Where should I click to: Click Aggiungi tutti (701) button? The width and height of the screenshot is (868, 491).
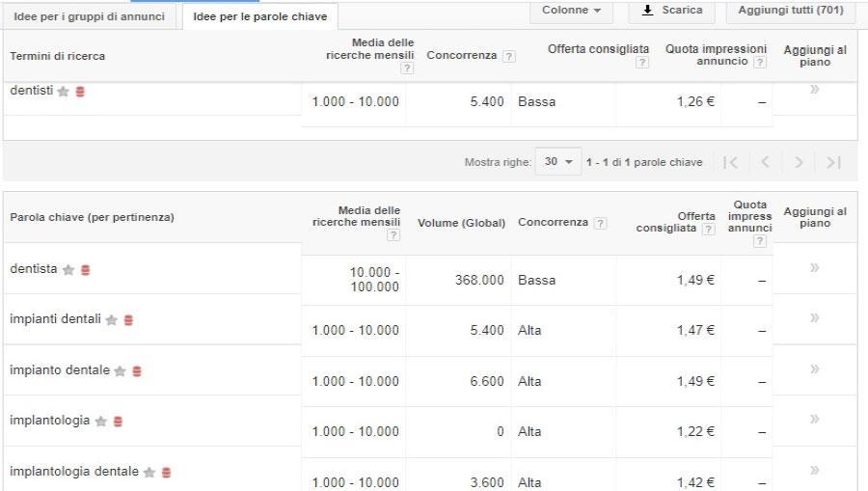[x=790, y=11]
